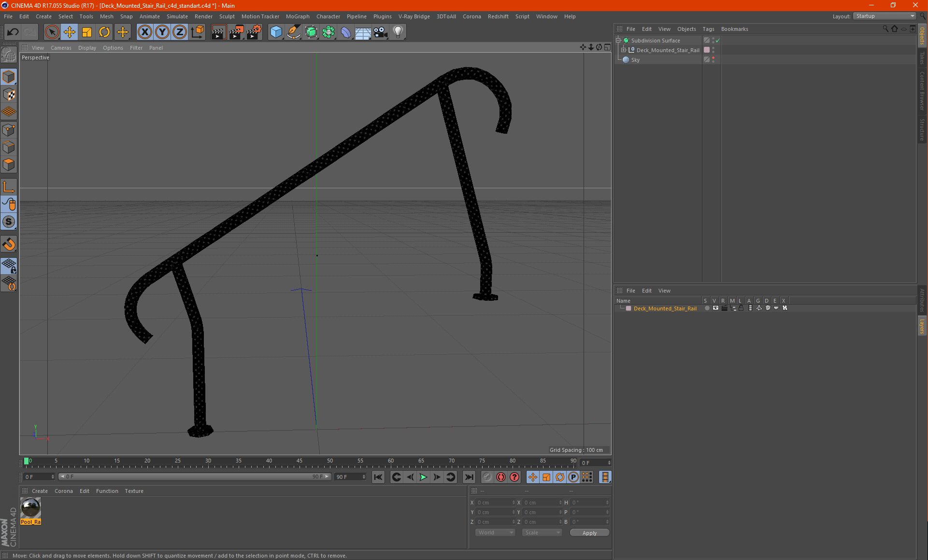Expand the Deck_Mounted_Stair_Rail object

point(624,50)
